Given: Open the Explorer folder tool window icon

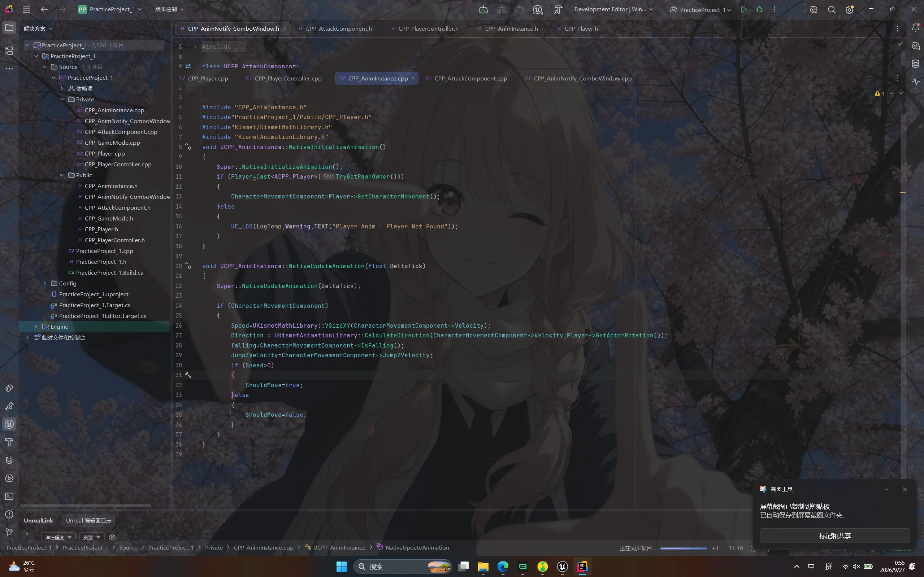Looking at the screenshot, I should click(x=9, y=28).
